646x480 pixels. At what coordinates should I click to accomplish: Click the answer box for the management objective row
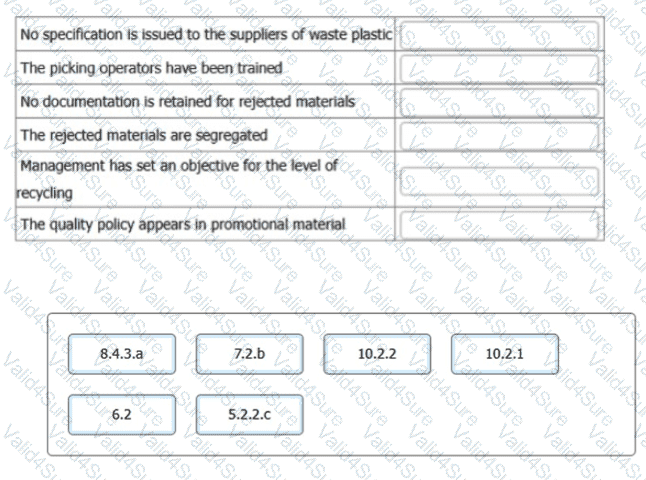pos(499,178)
